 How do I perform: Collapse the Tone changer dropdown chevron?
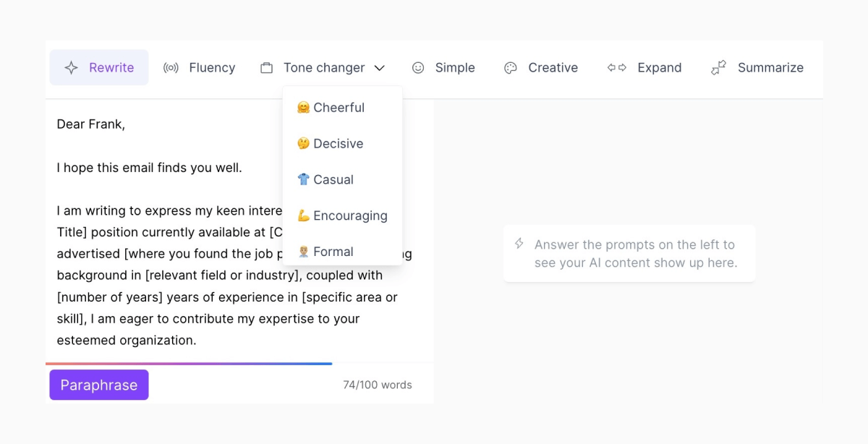[x=380, y=68]
